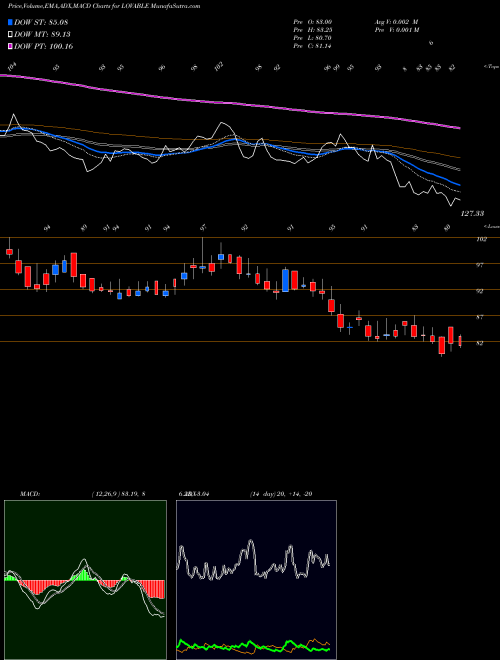Click the 'Pre V: 0.001 M' volume text
Image resolution: width=500 pixels, height=660 pixels.
(x=397, y=30)
